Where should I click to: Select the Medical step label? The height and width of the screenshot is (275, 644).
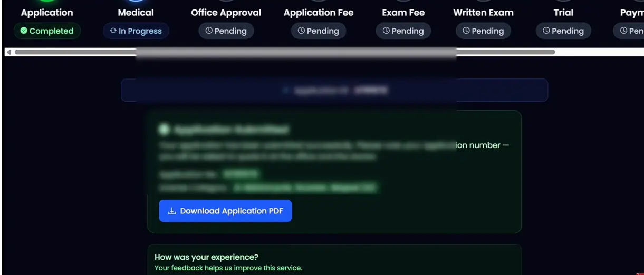(x=136, y=13)
